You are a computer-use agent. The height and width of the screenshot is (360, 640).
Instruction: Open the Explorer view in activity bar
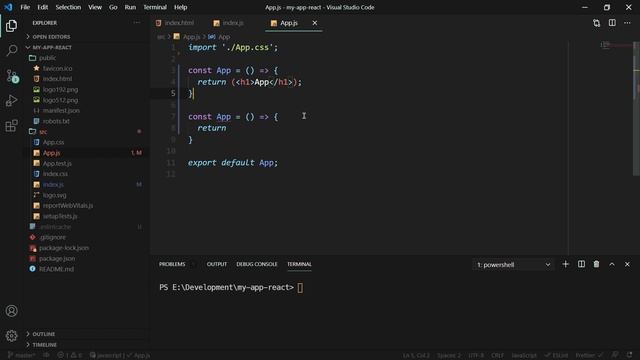click(x=11, y=26)
